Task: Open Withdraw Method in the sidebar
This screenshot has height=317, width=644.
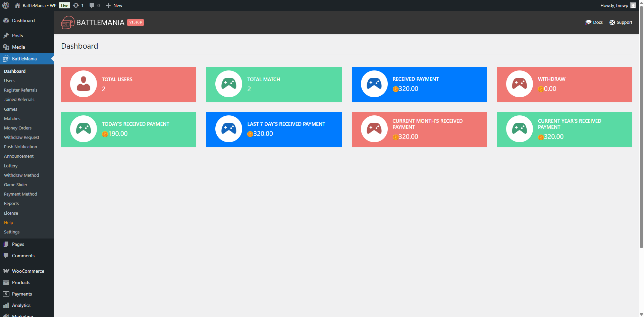Action: click(21, 175)
